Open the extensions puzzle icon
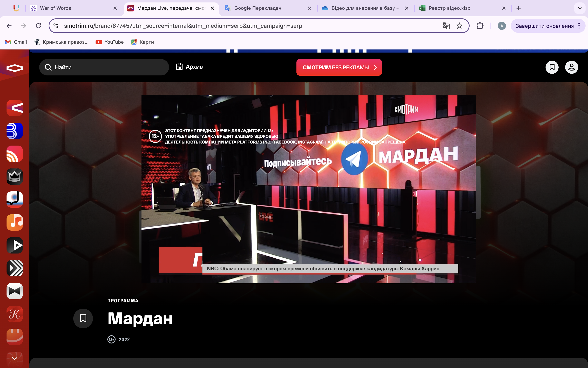 [x=480, y=26]
